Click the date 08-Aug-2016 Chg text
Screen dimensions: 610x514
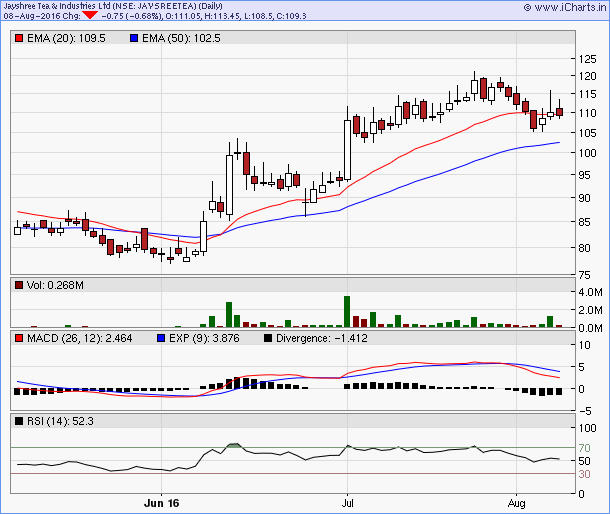pyautogui.click(x=42, y=16)
